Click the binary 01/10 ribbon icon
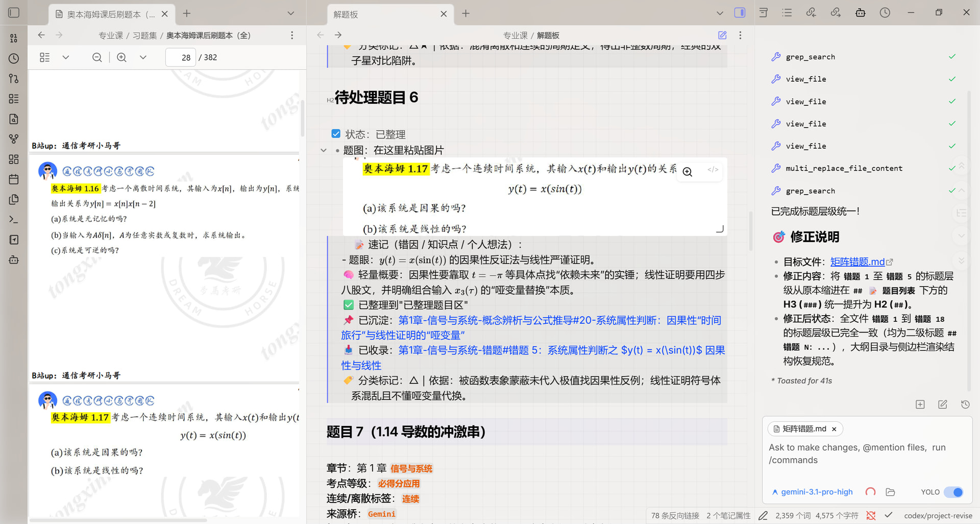980x524 pixels. point(14,38)
